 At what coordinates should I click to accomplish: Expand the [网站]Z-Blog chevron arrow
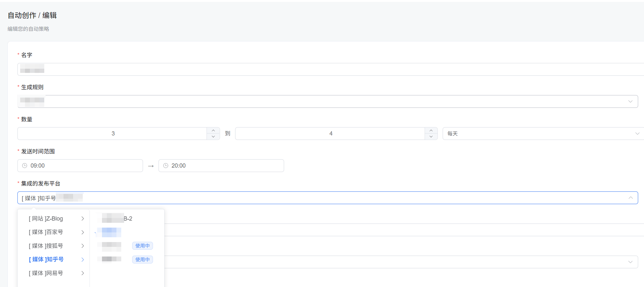[x=82, y=219]
